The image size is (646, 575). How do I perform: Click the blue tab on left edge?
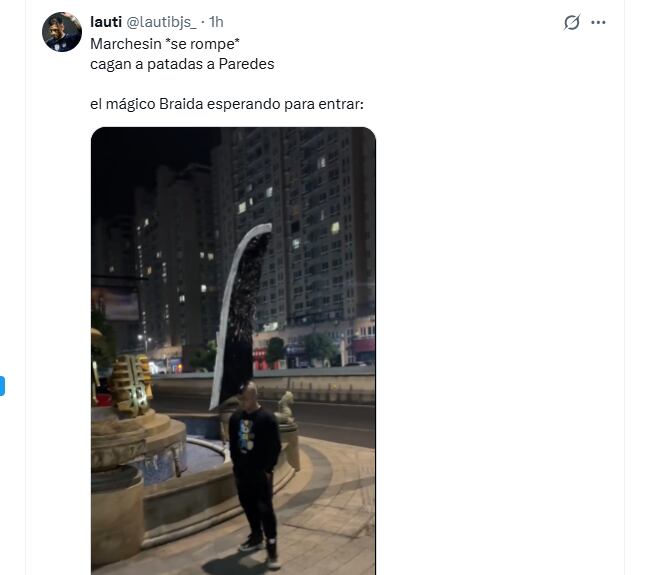2,386
